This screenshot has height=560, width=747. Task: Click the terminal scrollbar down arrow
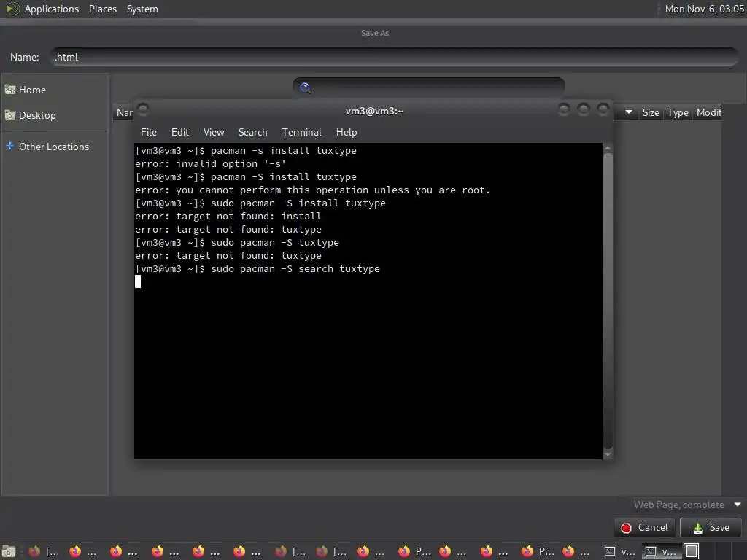(608, 454)
